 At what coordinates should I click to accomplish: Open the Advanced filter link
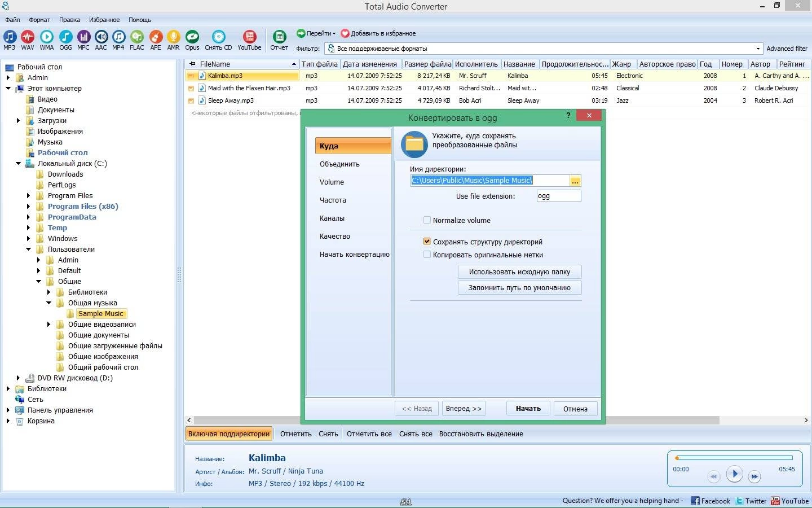(x=787, y=49)
